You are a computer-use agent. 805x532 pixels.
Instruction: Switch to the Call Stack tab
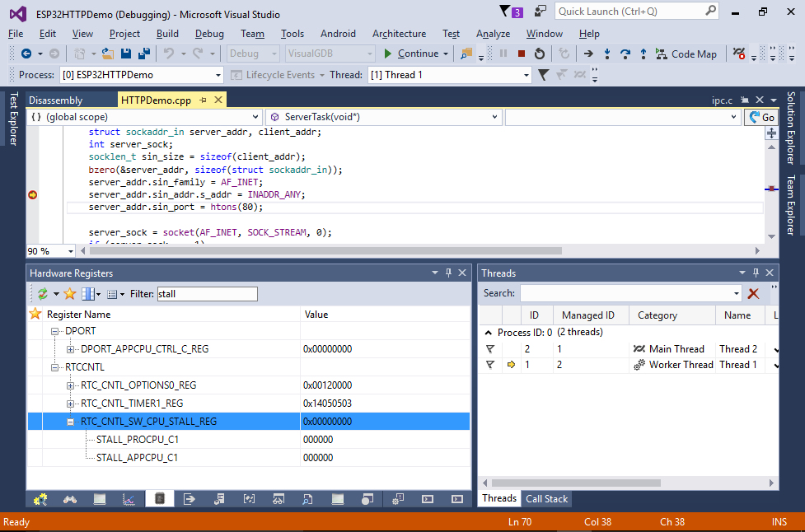tap(547, 499)
